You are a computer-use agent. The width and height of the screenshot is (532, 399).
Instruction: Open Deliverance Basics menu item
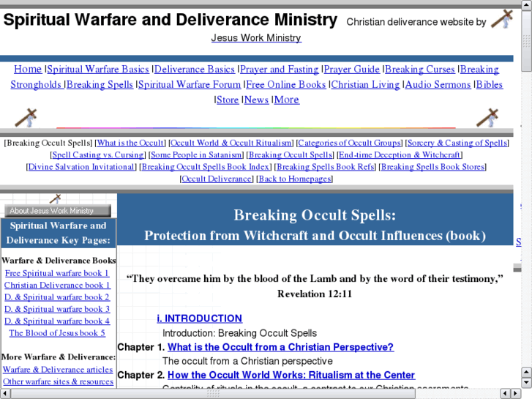pyautogui.click(x=195, y=70)
